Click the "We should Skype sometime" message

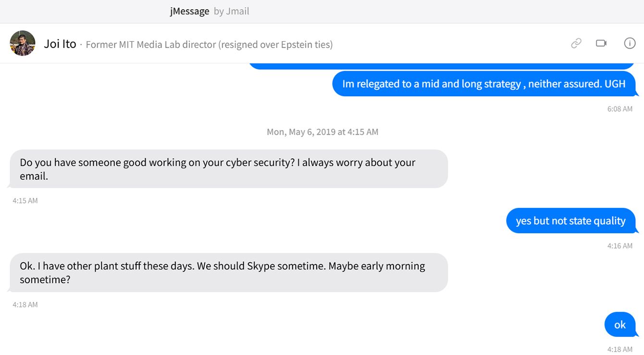228,272
